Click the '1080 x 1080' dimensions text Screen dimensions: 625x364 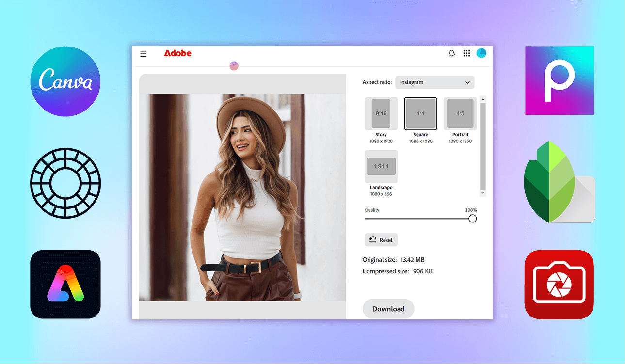(421, 142)
